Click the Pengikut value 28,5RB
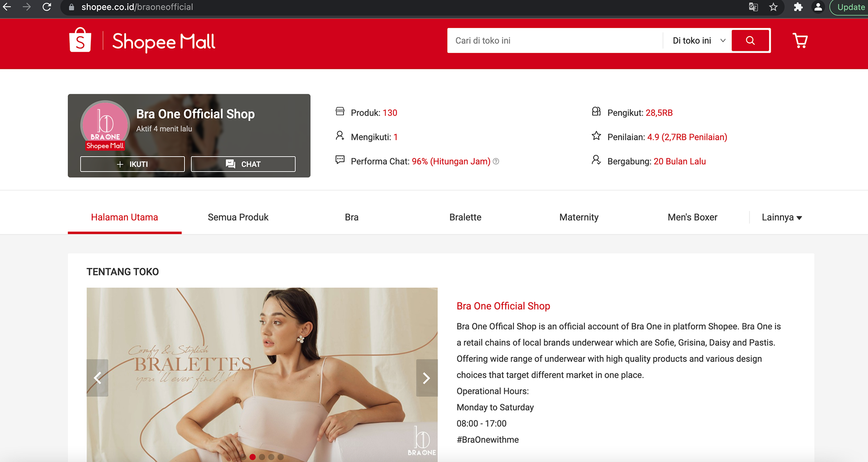Image resolution: width=868 pixels, height=462 pixels. (659, 113)
